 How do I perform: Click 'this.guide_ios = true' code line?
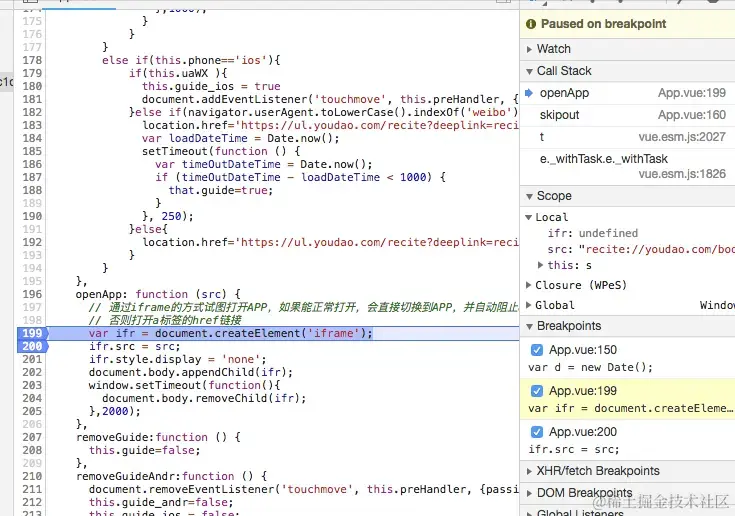tap(211, 86)
